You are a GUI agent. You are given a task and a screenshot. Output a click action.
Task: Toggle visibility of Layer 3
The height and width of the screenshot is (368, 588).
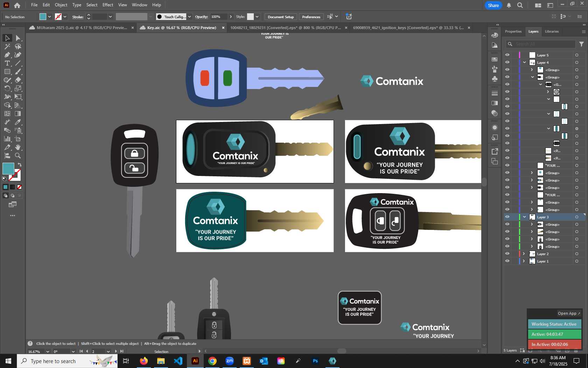(x=507, y=217)
